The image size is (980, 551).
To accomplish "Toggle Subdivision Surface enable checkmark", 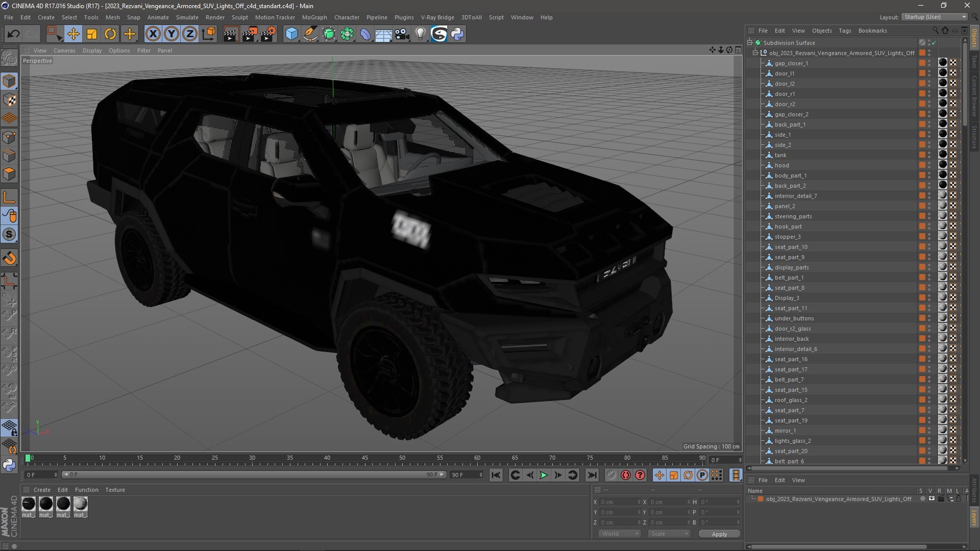I will click(934, 43).
